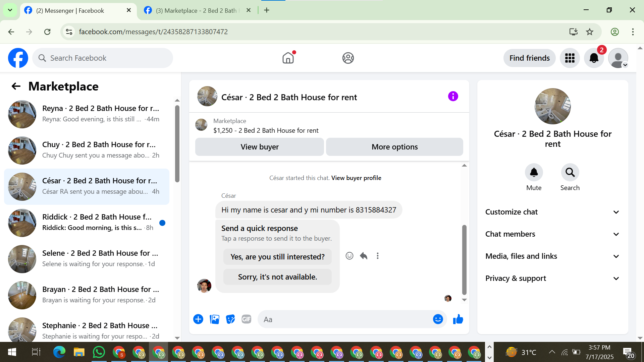Send 'Sorry, it's not available.' quick response

point(277,277)
